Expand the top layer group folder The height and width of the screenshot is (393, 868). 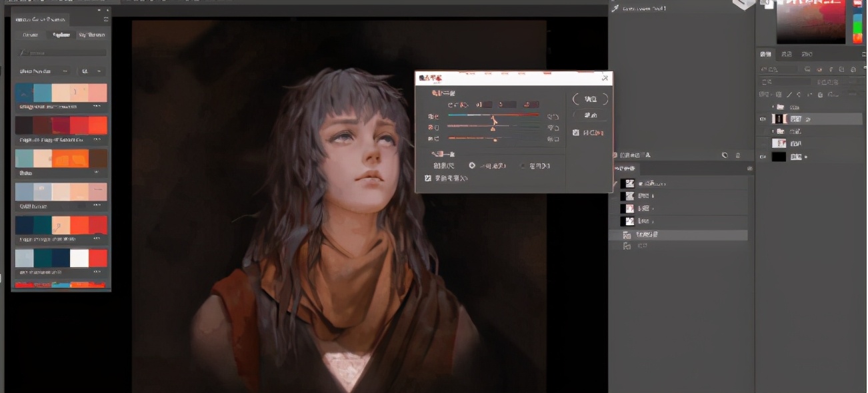click(773, 107)
